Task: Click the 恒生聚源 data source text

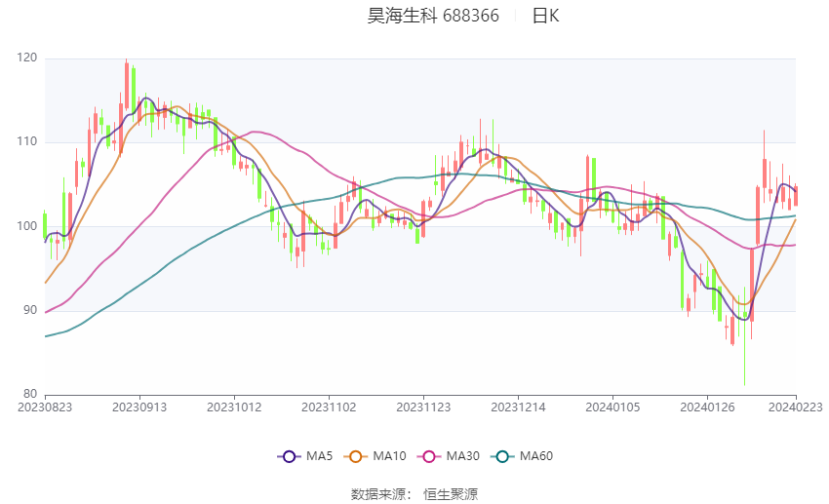Action: (x=451, y=494)
